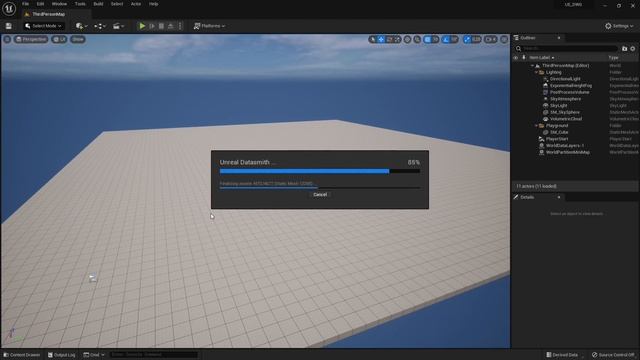
Task: Close the Outliner tab
Action: coord(559,38)
